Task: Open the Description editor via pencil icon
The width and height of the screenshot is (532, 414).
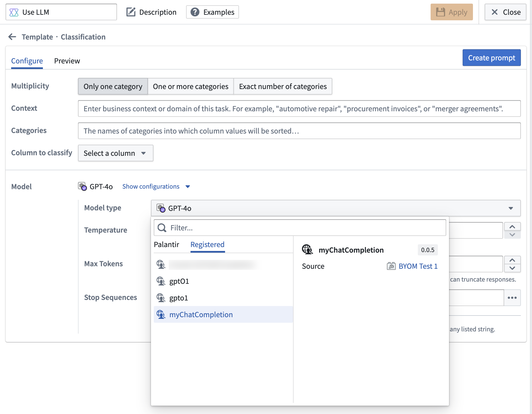Action: pyautogui.click(x=131, y=12)
